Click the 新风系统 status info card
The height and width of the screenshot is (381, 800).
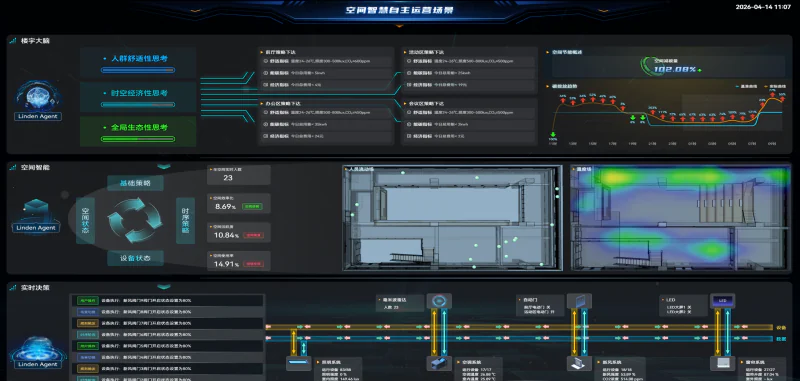[621, 369]
